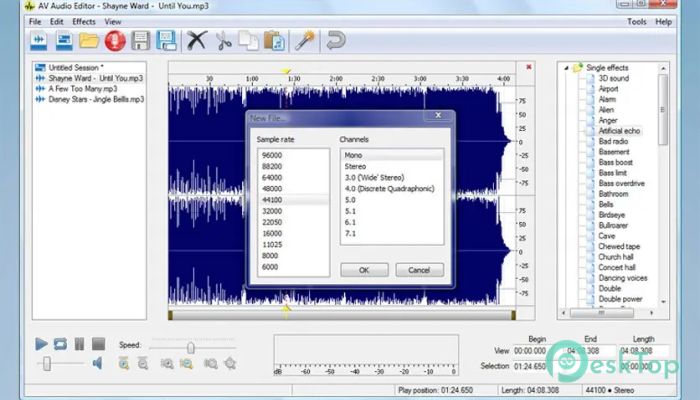Click the zoom full view icon
This screenshot has width=700, height=400.
[x=230, y=363]
